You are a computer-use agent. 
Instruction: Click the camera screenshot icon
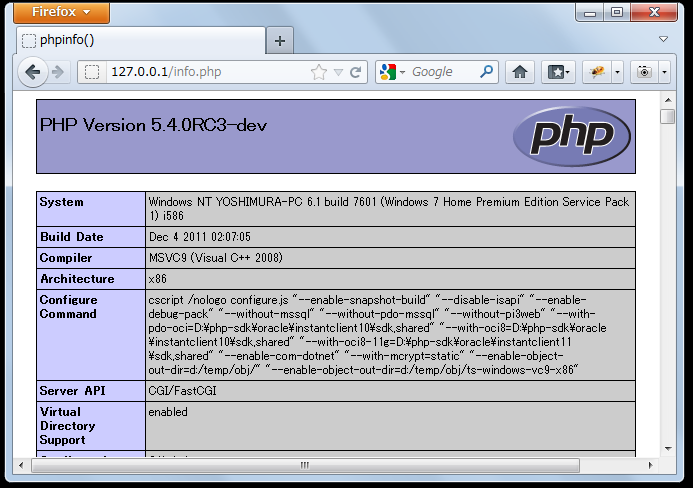pyautogui.click(x=644, y=72)
